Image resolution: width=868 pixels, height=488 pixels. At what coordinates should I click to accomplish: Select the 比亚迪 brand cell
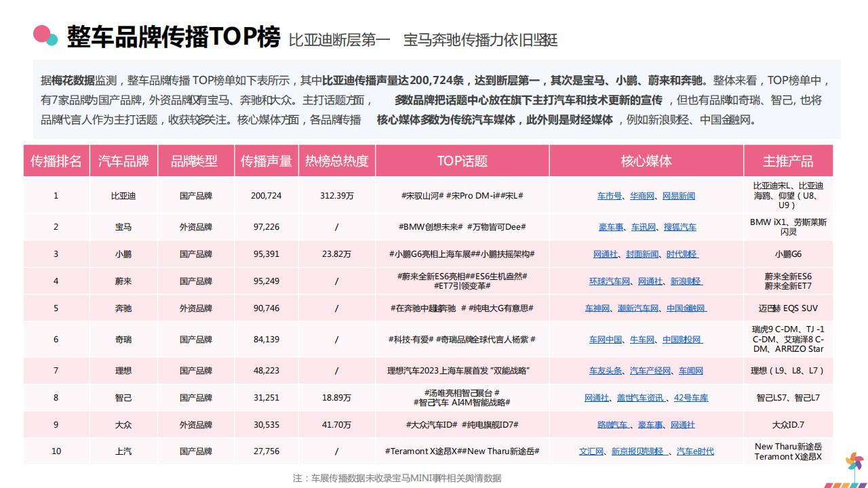point(123,196)
